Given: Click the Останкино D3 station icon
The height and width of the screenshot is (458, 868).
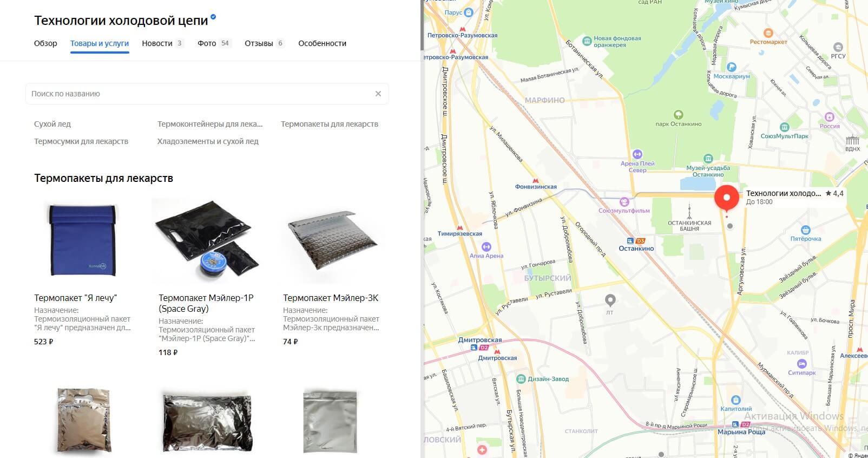Looking at the screenshot, I should pyautogui.click(x=636, y=241).
